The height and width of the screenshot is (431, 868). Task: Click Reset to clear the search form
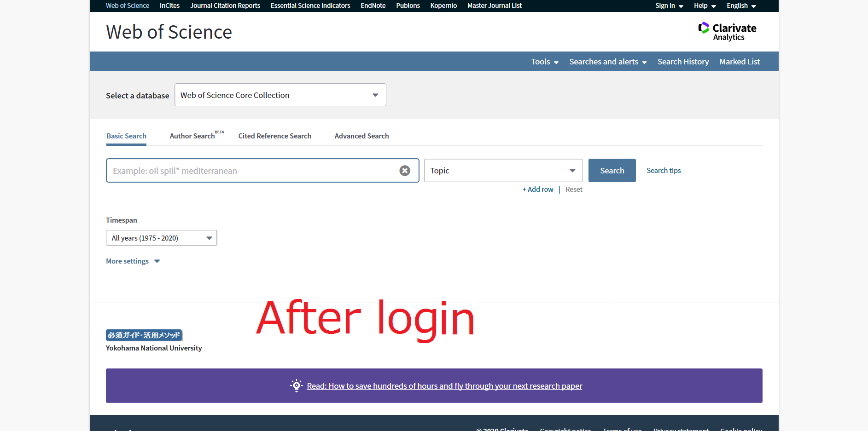coord(574,190)
